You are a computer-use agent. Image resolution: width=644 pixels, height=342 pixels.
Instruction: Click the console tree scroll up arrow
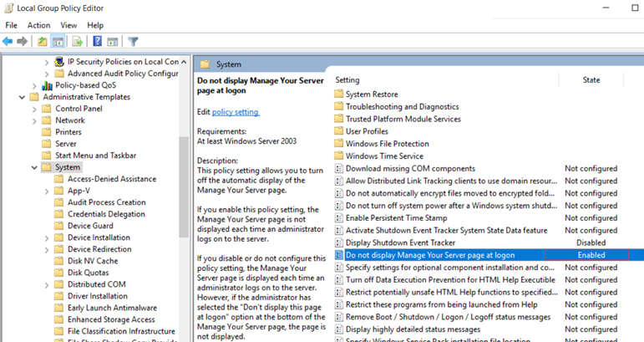pos(184,62)
